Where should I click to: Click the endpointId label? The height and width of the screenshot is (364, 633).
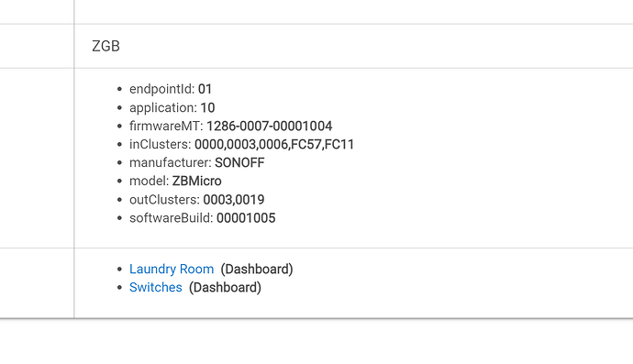tap(161, 89)
